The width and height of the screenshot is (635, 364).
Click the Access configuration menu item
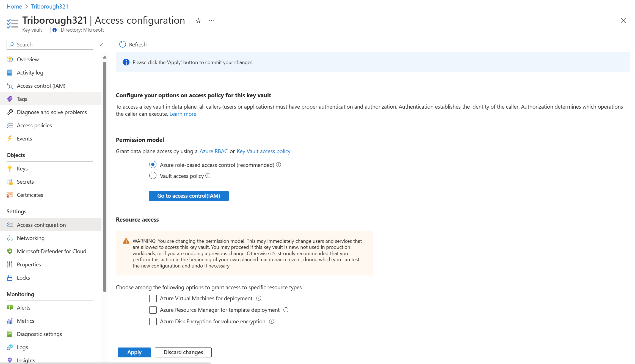tap(42, 225)
